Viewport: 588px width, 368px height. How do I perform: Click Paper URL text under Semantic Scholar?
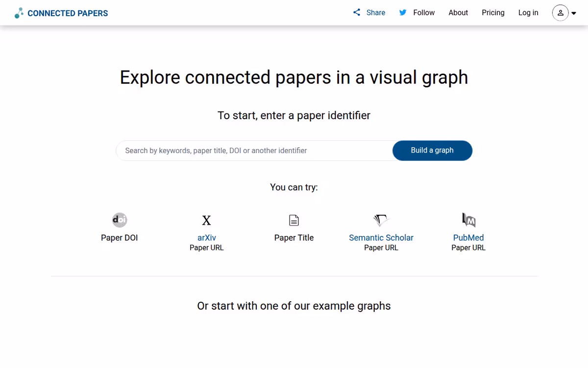(x=381, y=248)
